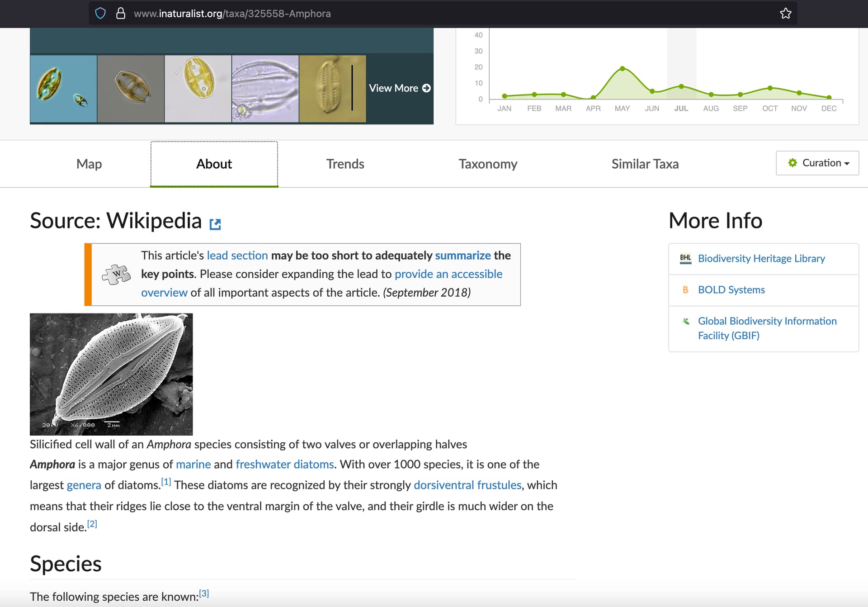Click the first blue diatom photo thumbnail
Screen dimensions: 868x607
[x=63, y=89]
